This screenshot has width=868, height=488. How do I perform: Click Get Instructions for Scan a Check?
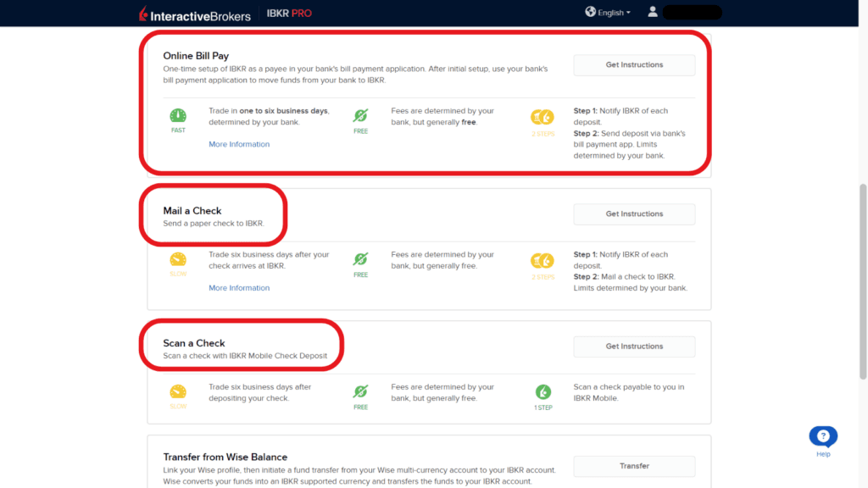pyautogui.click(x=634, y=347)
